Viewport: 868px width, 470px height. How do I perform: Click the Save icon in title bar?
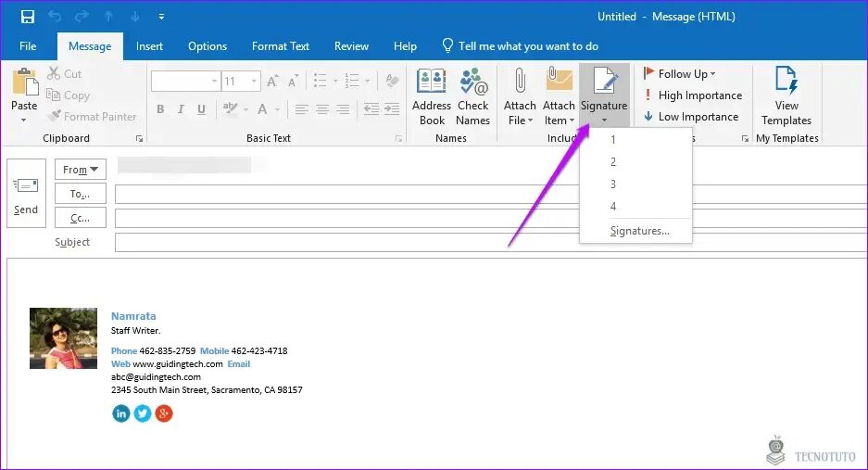point(27,17)
